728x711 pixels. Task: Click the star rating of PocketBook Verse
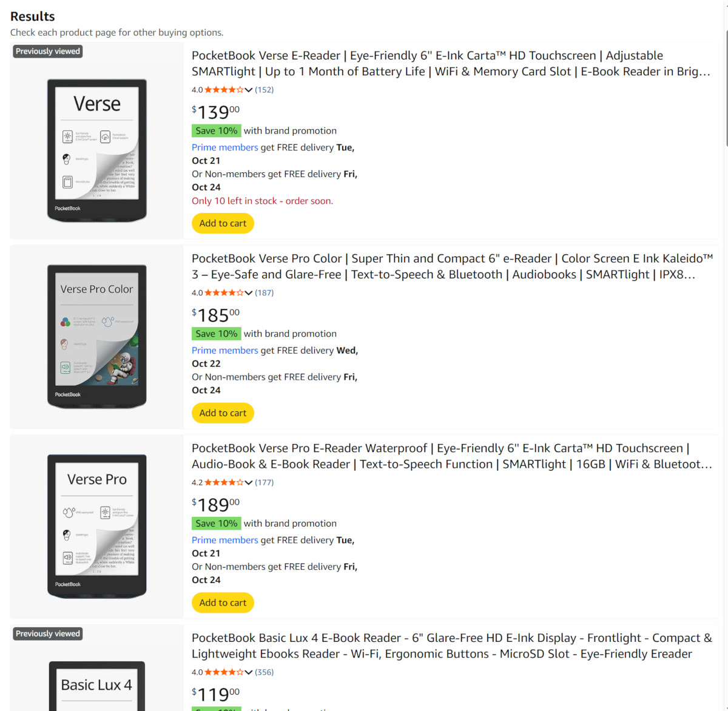coord(224,90)
